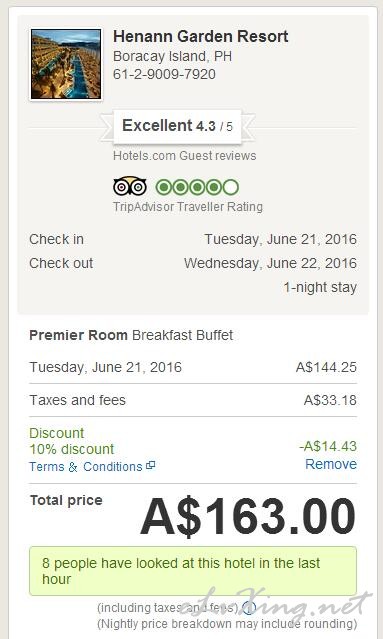
Task: Click the TripAdvisor Traveller Rating caption
Action: pyautogui.click(x=188, y=207)
